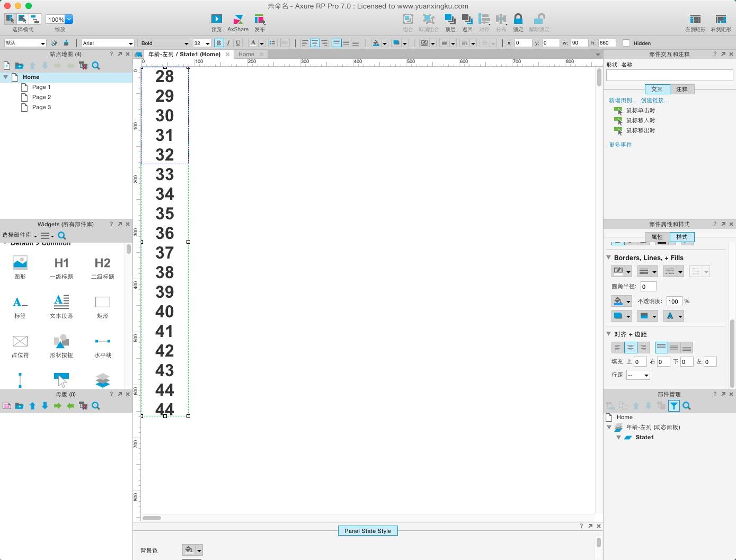Search in the widget manager panel
The height and width of the screenshot is (560, 736).
[x=687, y=406]
